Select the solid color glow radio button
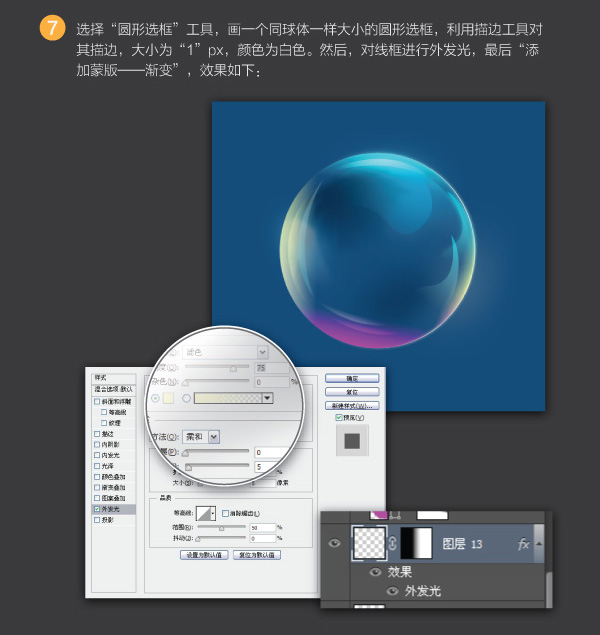 click(x=155, y=398)
